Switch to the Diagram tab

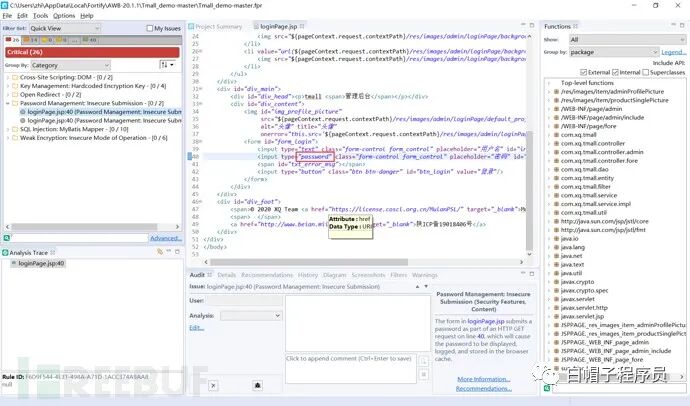pos(334,275)
